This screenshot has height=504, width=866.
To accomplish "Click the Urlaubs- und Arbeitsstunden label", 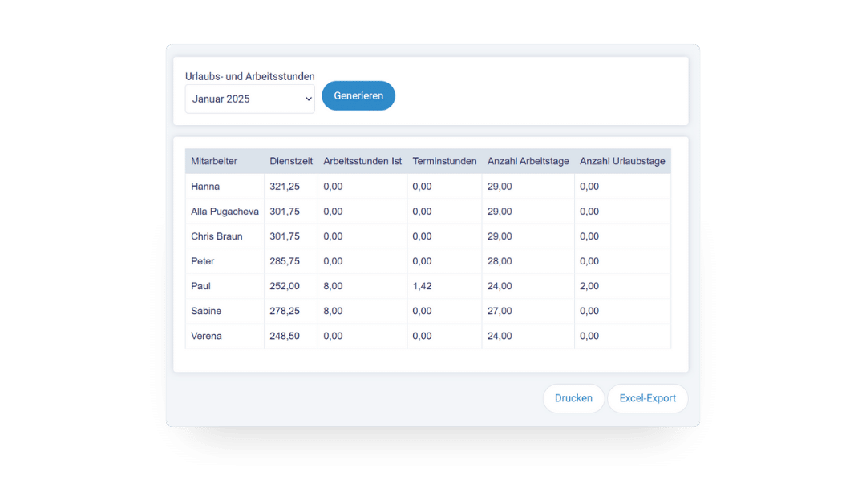I will click(x=249, y=76).
